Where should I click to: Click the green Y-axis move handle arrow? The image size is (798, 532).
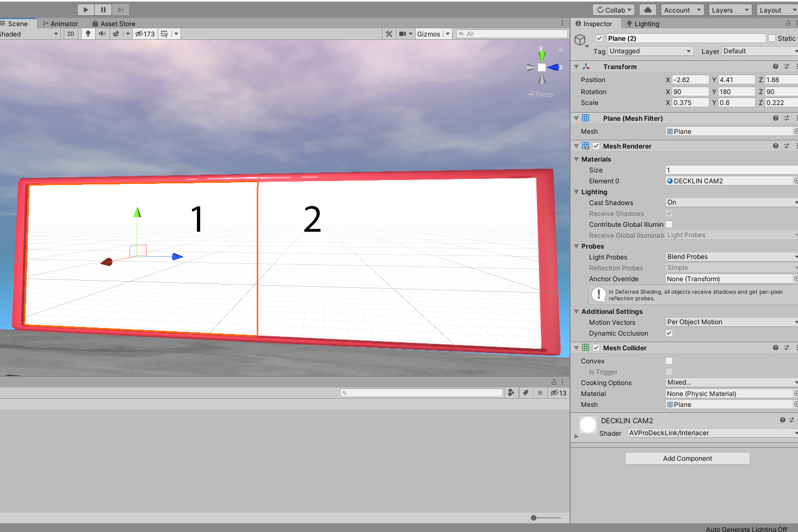(x=137, y=212)
